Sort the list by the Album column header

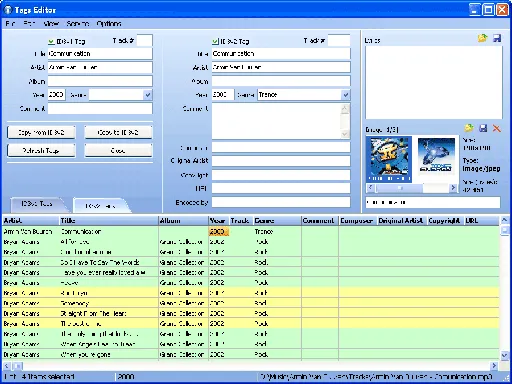[183, 221]
